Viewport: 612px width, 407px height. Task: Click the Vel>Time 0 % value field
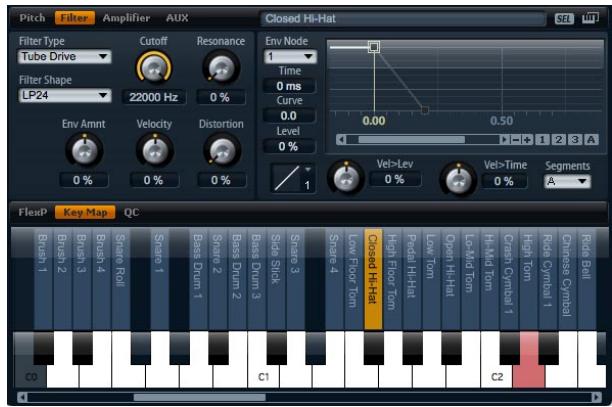(504, 181)
